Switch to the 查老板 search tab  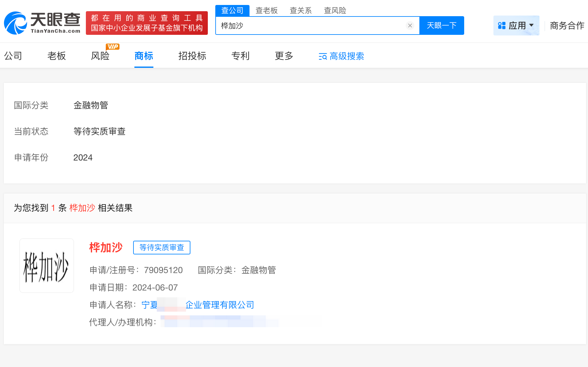pos(267,10)
